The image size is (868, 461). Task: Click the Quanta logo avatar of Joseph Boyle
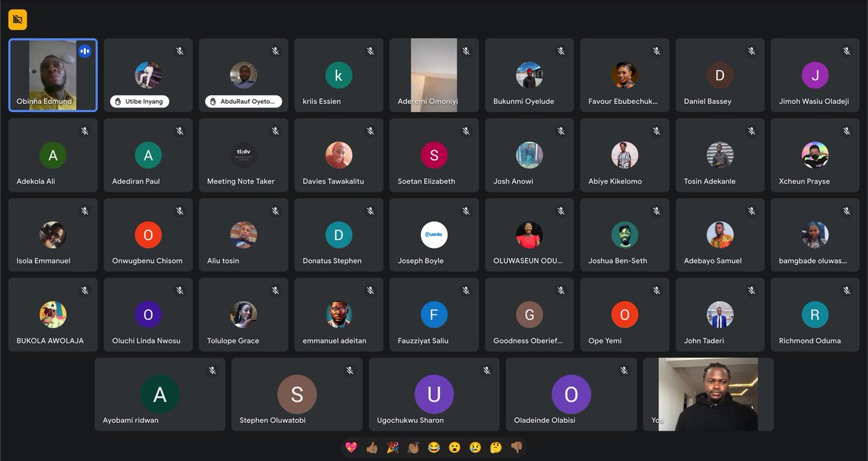tap(434, 235)
